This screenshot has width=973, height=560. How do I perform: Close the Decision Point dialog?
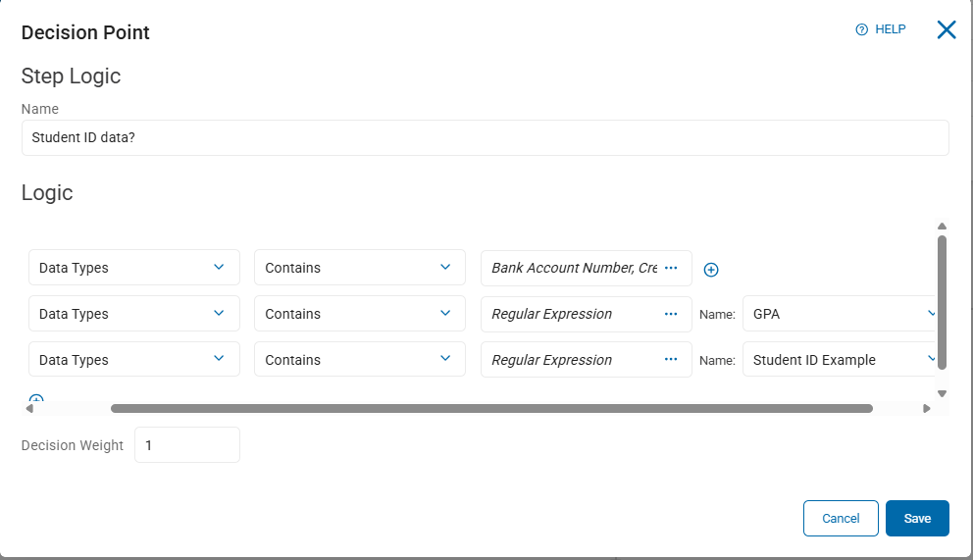pos(947,29)
